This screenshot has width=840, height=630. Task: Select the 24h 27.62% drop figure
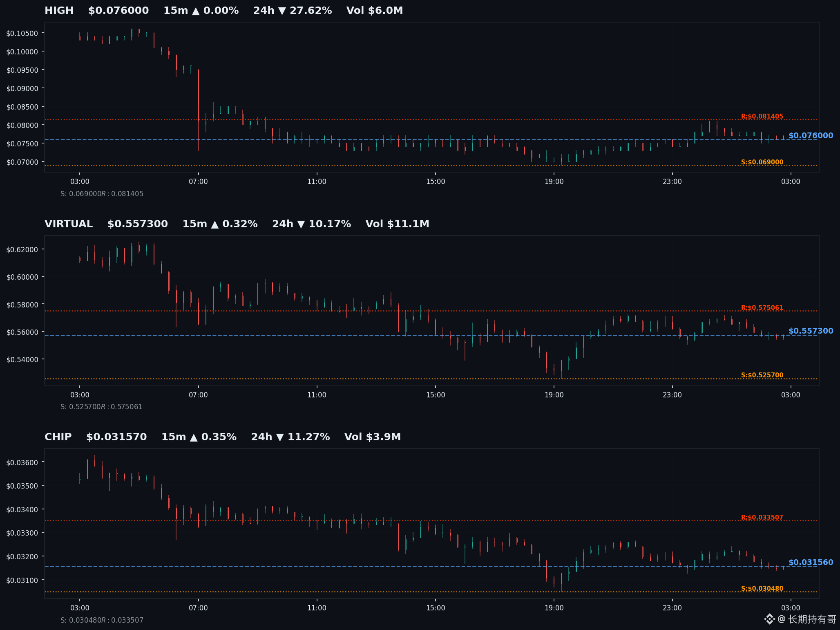293,11
